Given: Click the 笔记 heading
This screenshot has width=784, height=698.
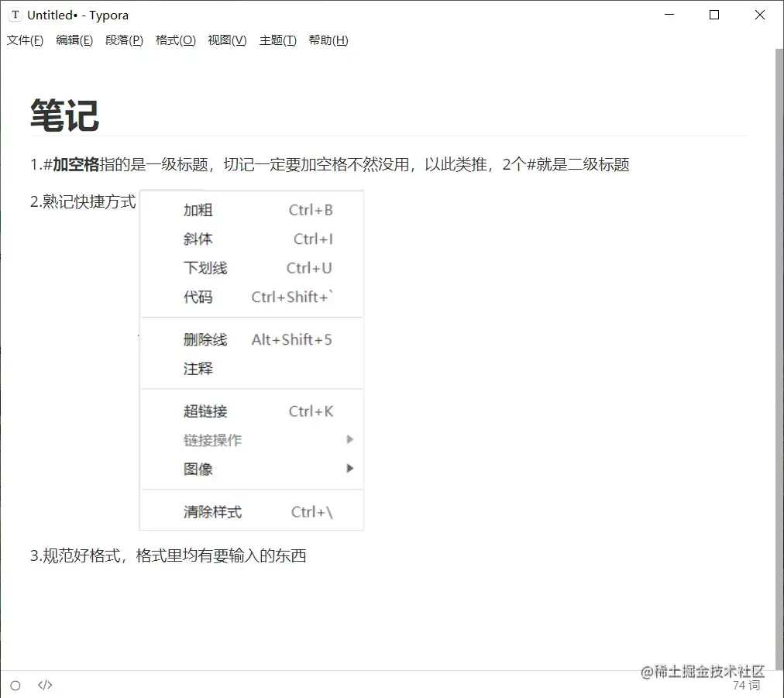Looking at the screenshot, I should coord(64,115).
